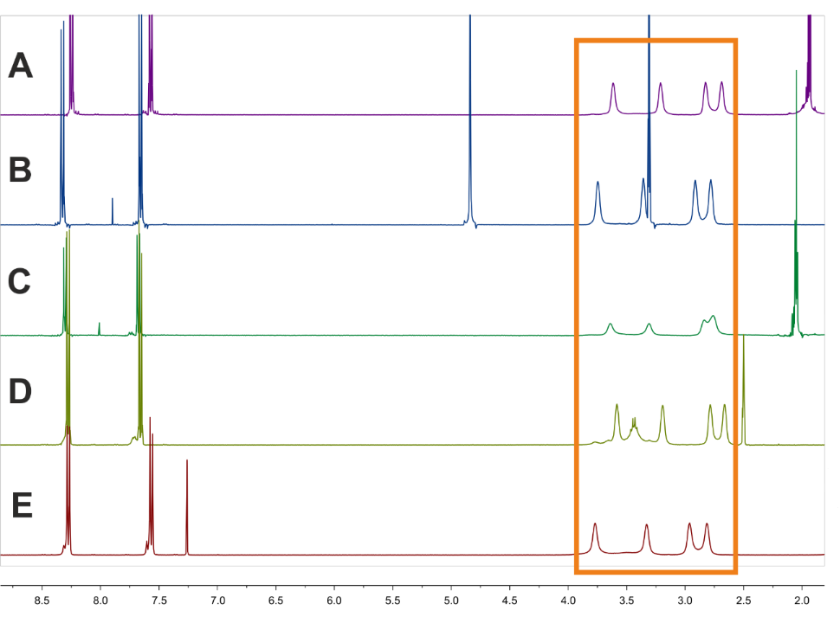Viewport: 840px width, 617px height.
Task: Click the letter E label
Action: 22,505
